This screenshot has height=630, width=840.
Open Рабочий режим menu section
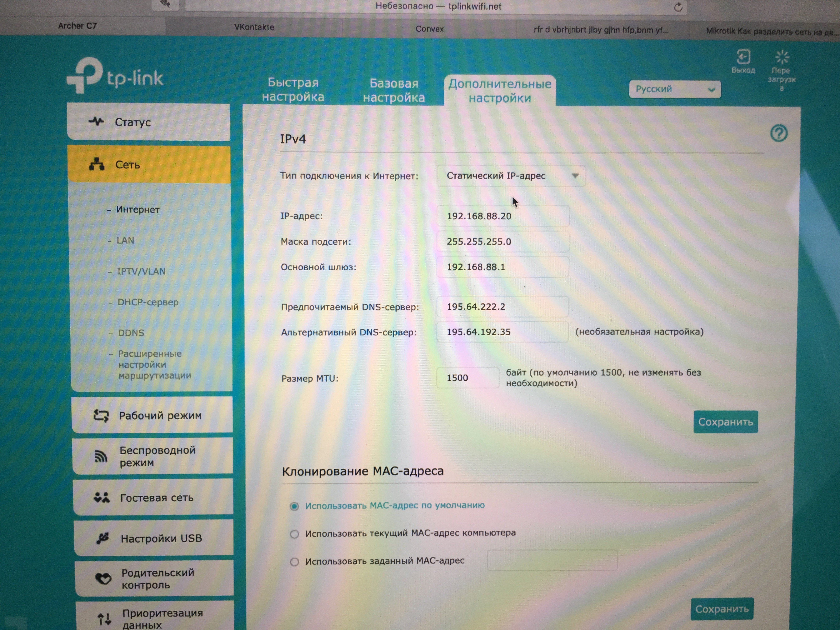coord(152,415)
